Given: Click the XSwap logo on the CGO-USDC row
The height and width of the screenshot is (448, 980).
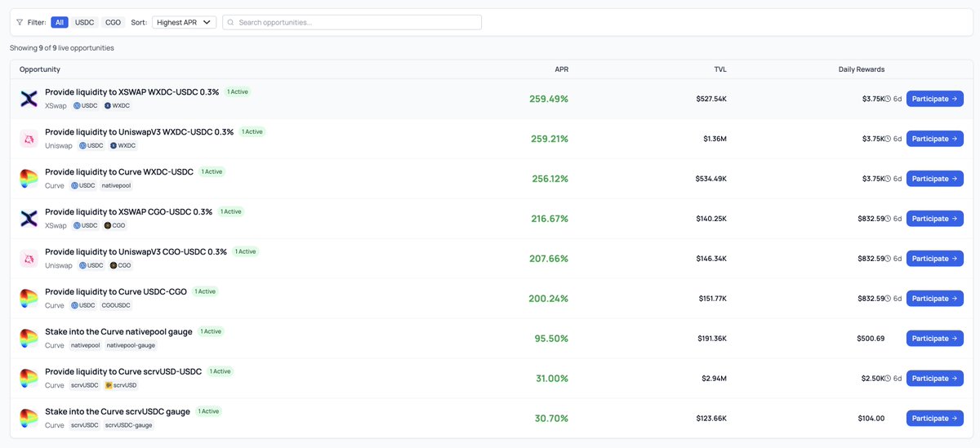Looking at the screenshot, I should tap(29, 219).
